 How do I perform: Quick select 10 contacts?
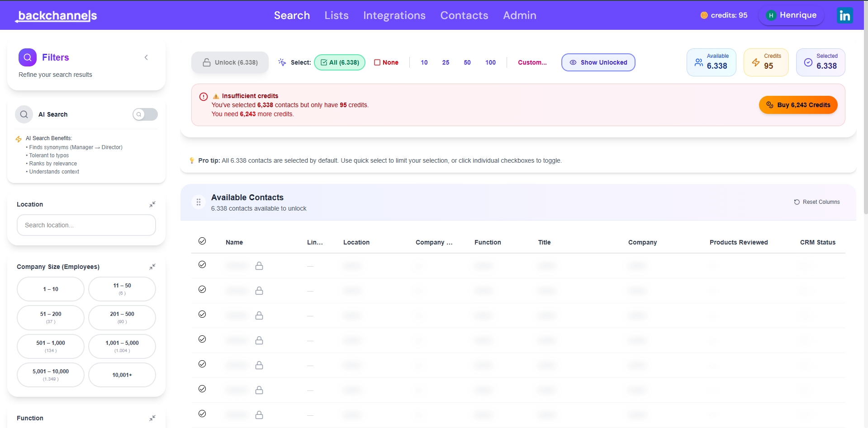[424, 62]
